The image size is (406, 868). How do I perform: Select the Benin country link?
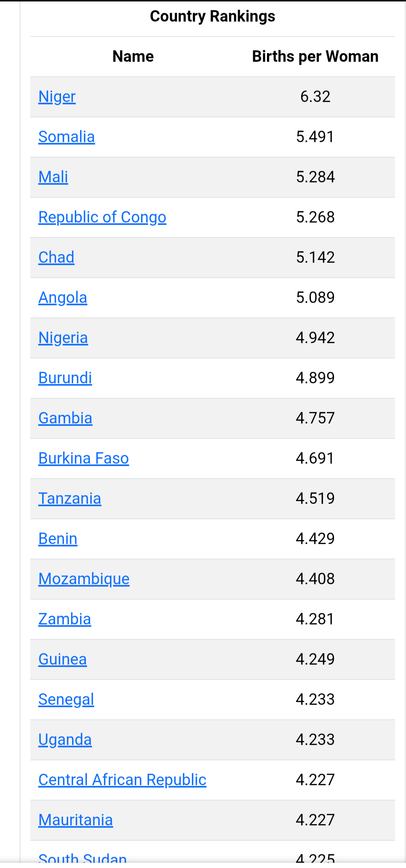click(x=58, y=539)
